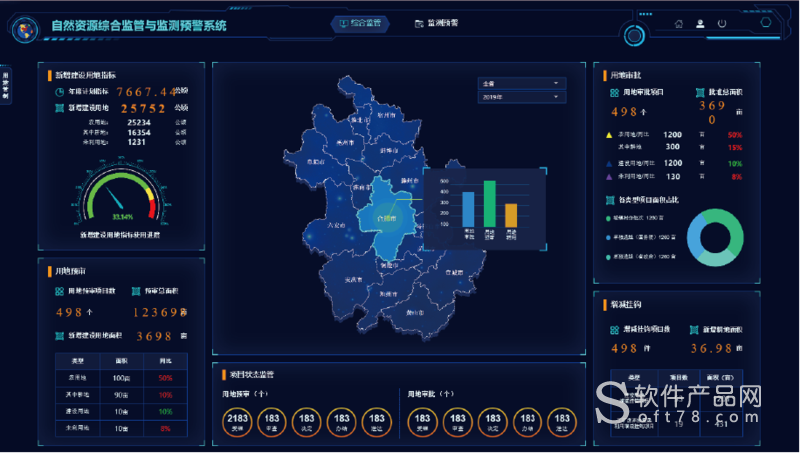This screenshot has height=453, width=800.
Task: Expand the collapsed left side panel tab
Action: (x=5, y=86)
